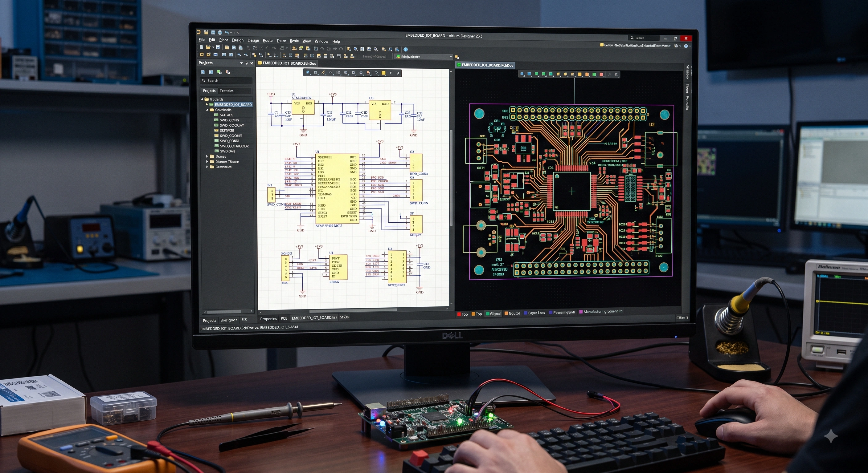Switch to the EMBEDDED_IOT_BOARD.PcbDoc tab
Image resolution: width=868 pixels, height=473 pixels.
click(x=485, y=65)
